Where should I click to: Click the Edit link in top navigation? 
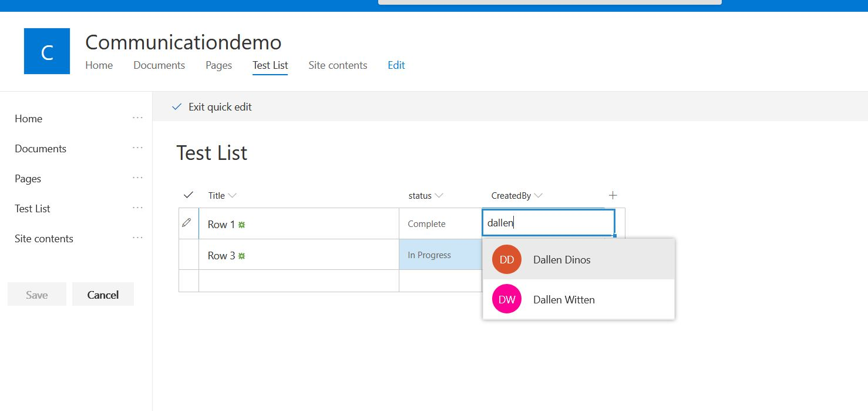point(396,65)
